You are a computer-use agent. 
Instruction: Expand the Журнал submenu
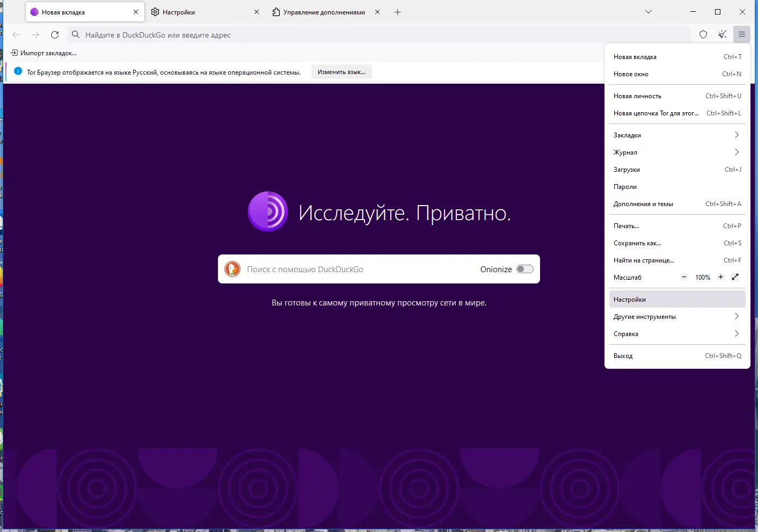coord(677,152)
